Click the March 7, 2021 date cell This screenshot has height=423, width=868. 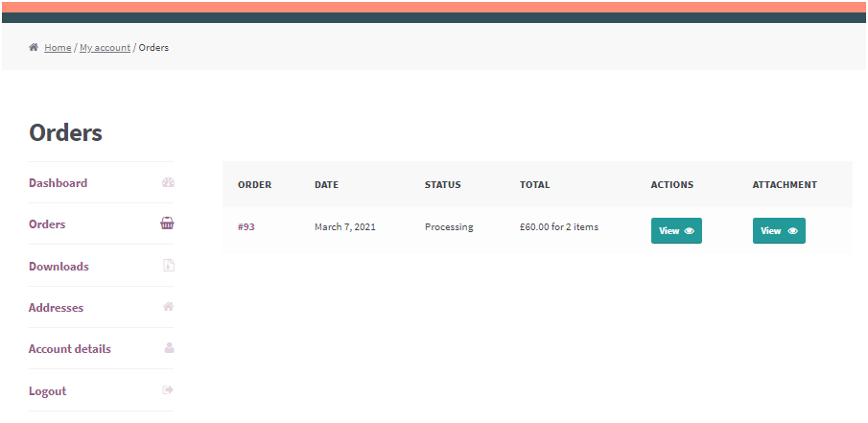(345, 227)
